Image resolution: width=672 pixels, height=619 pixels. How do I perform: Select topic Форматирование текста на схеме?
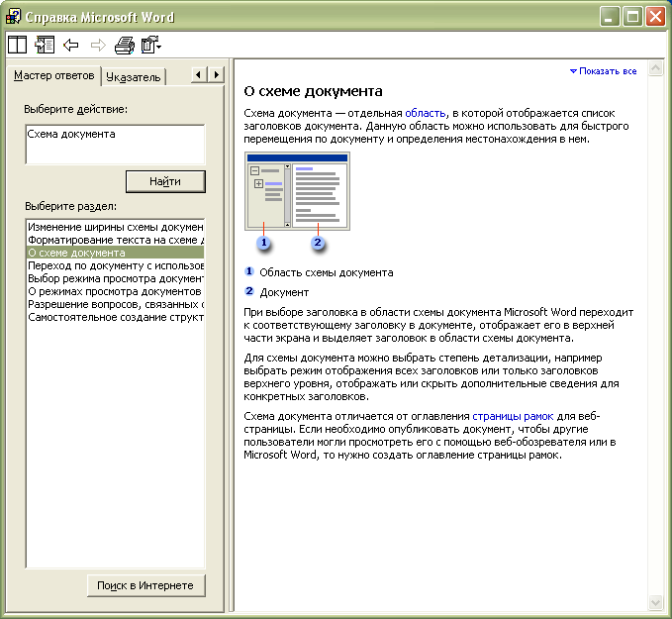click(x=115, y=240)
